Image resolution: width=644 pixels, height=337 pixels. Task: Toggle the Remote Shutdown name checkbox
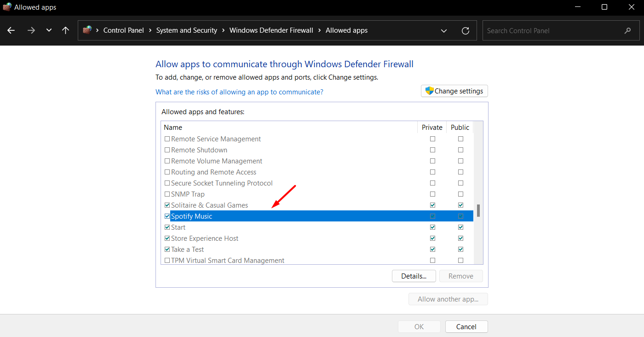[x=167, y=150]
